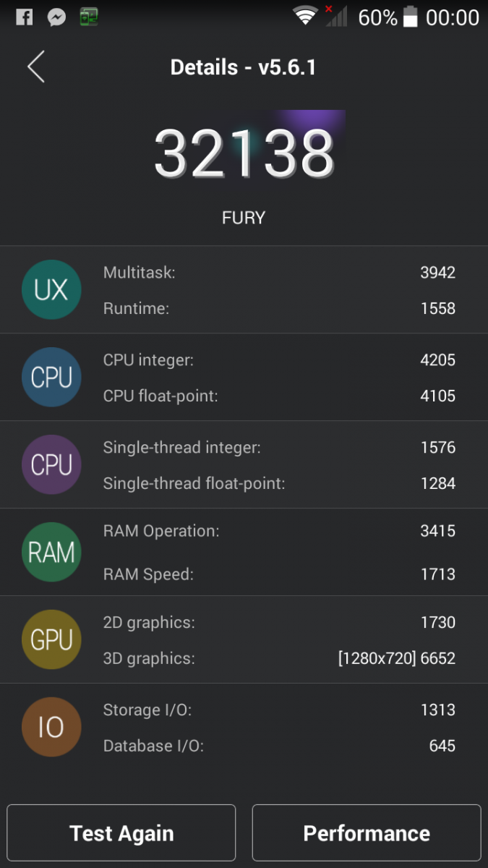Image resolution: width=488 pixels, height=868 pixels.
Task: Click the blue CPU category icon
Action: pos(51,378)
